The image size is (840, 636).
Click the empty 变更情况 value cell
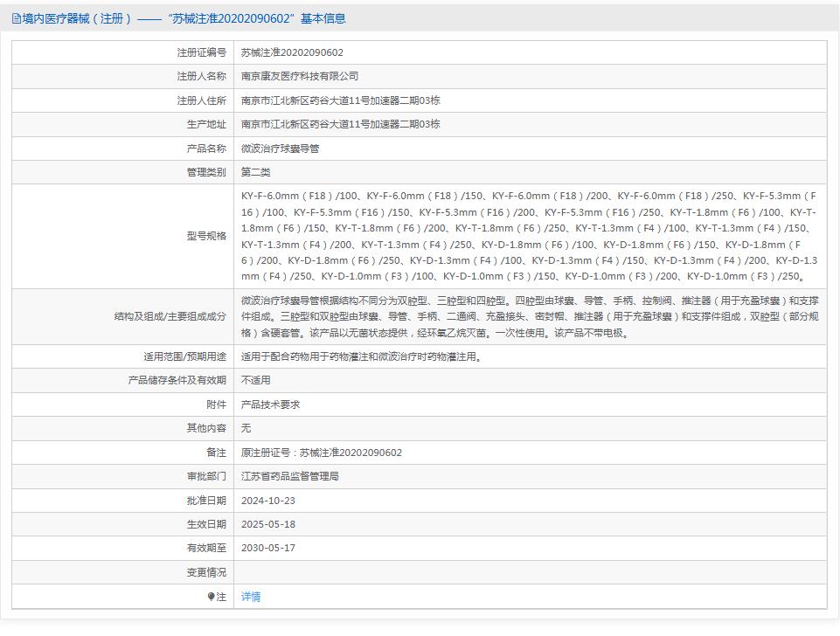point(437,573)
